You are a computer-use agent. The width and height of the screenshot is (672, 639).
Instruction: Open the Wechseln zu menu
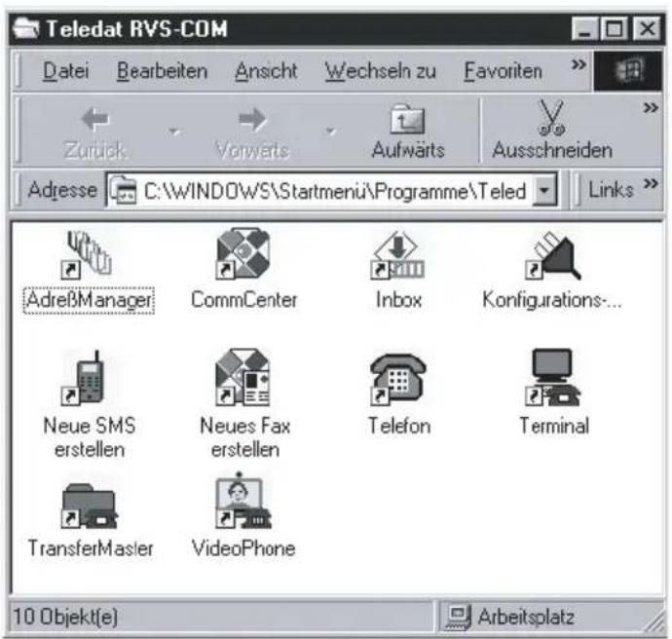380,71
